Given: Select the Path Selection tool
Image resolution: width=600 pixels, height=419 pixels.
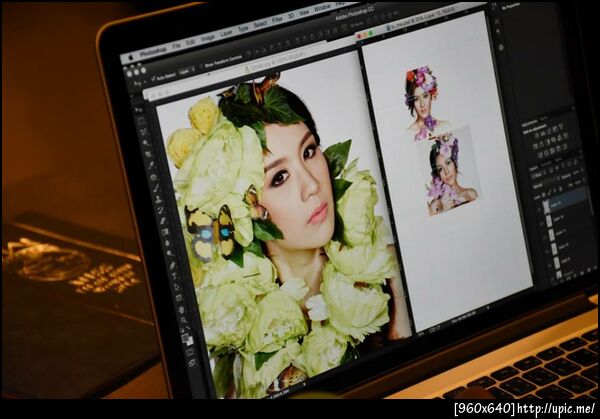Looking at the screenshot, I should coord(178,286).
